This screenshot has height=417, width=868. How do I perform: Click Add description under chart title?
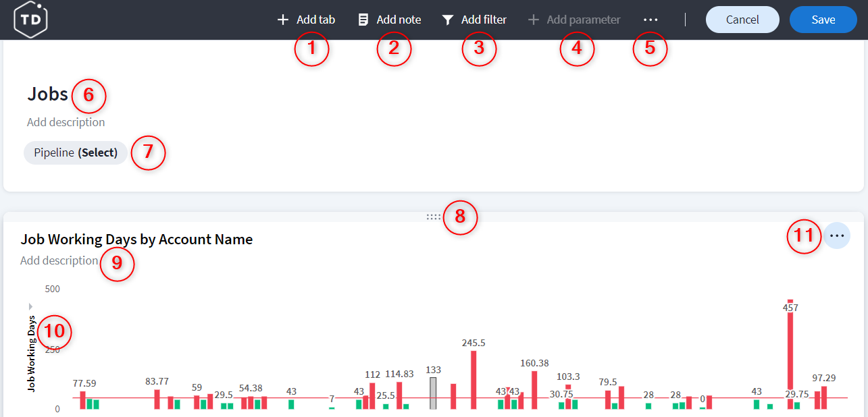point(59,260)
